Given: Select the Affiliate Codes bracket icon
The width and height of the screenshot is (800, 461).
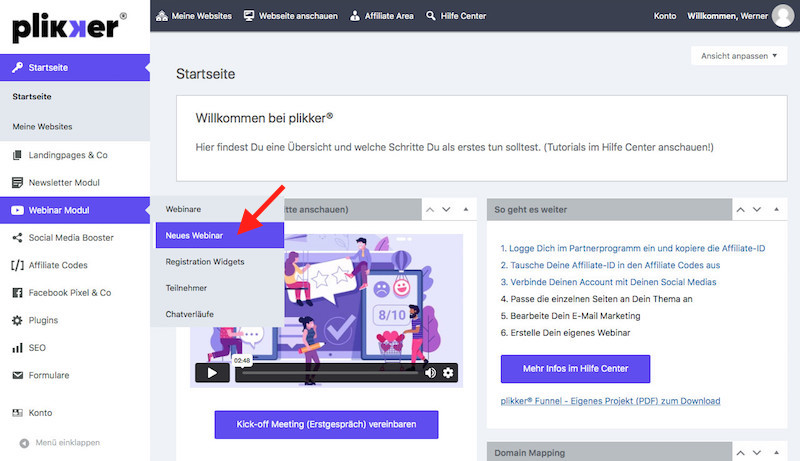Looking at the screenshot, I should tap(18, 265).
